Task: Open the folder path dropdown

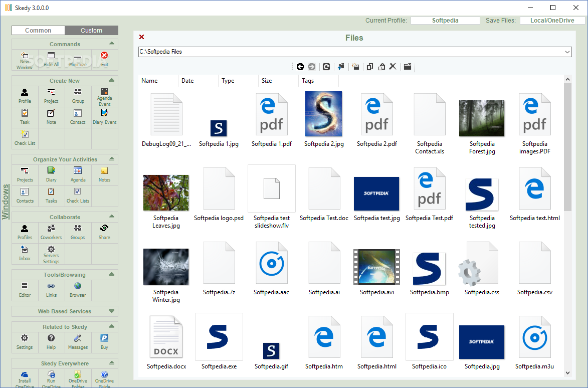Action: 567,52
